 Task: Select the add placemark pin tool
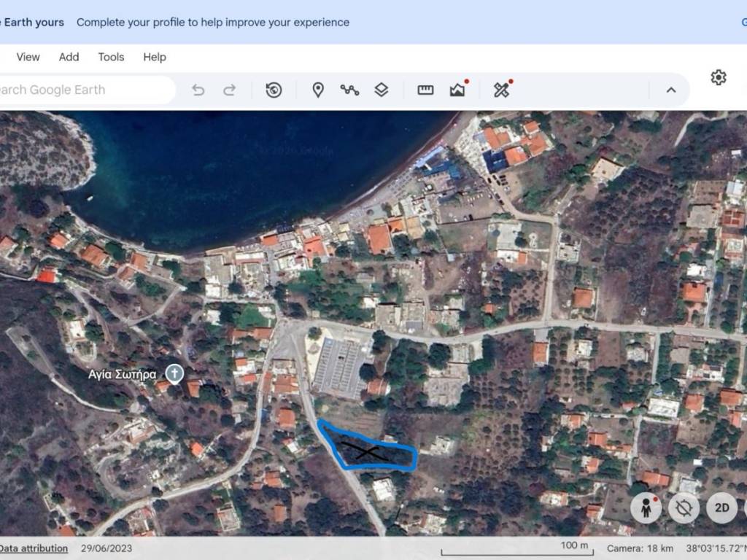pyautogui.click(x=318, y=90)
